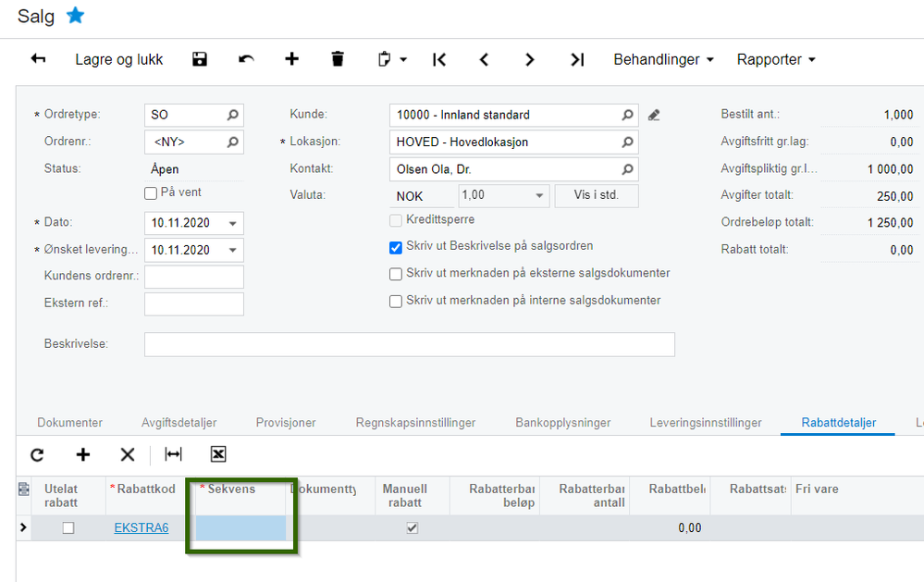Select the Rabattdetaljer tab
Screen dimensions: 924x582
point(839,423)
